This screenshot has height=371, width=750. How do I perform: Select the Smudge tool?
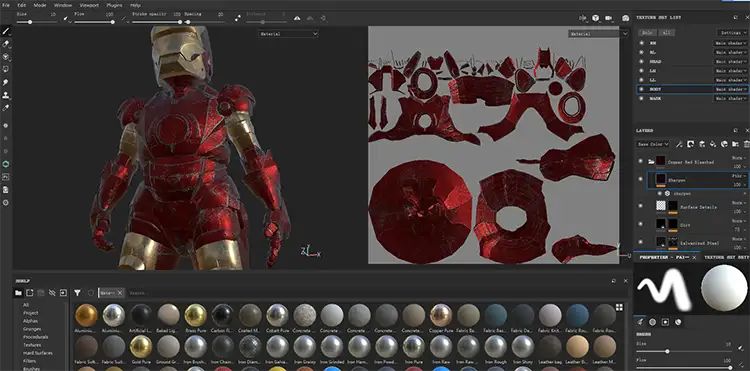(6, 82)
